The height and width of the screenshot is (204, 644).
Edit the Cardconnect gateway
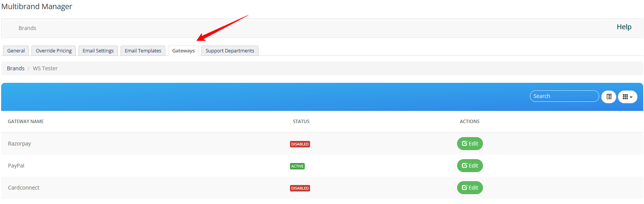pos(470,188)
